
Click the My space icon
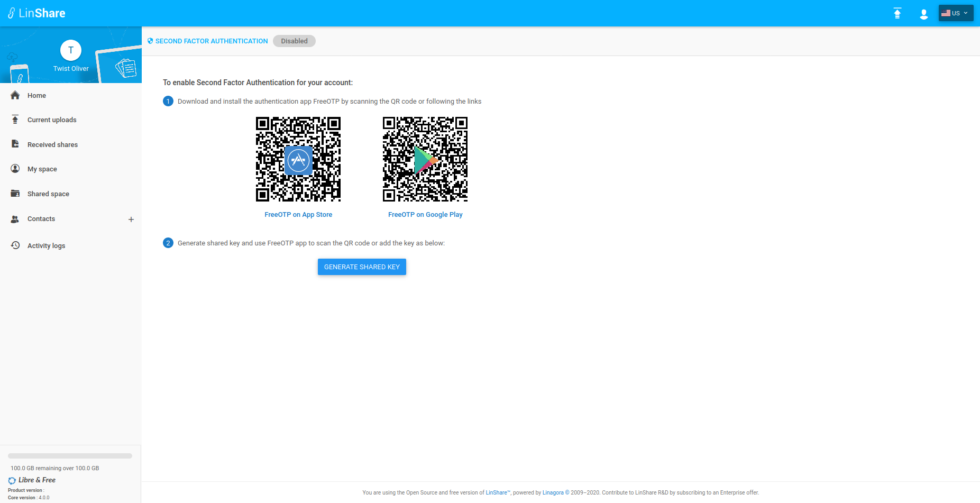pos(15,169)
